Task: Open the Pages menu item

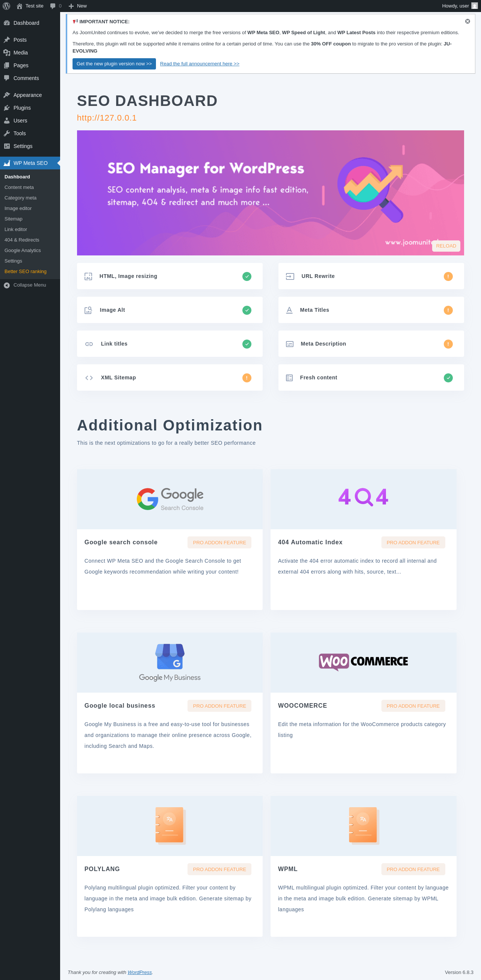Action: click(x=30, y=65)
